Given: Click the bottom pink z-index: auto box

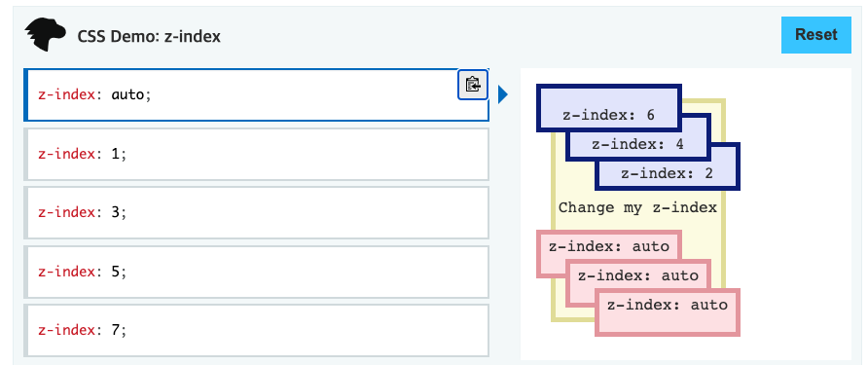Looking at the screenshot, I should [668, 311].
